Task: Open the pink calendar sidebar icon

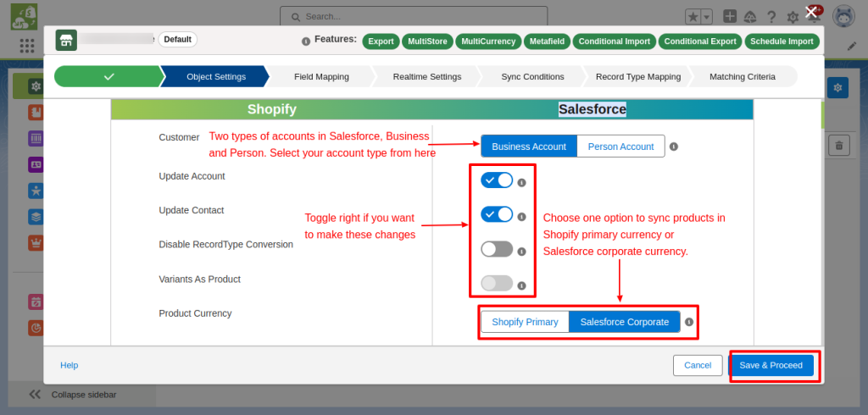Action: point(36,302)
